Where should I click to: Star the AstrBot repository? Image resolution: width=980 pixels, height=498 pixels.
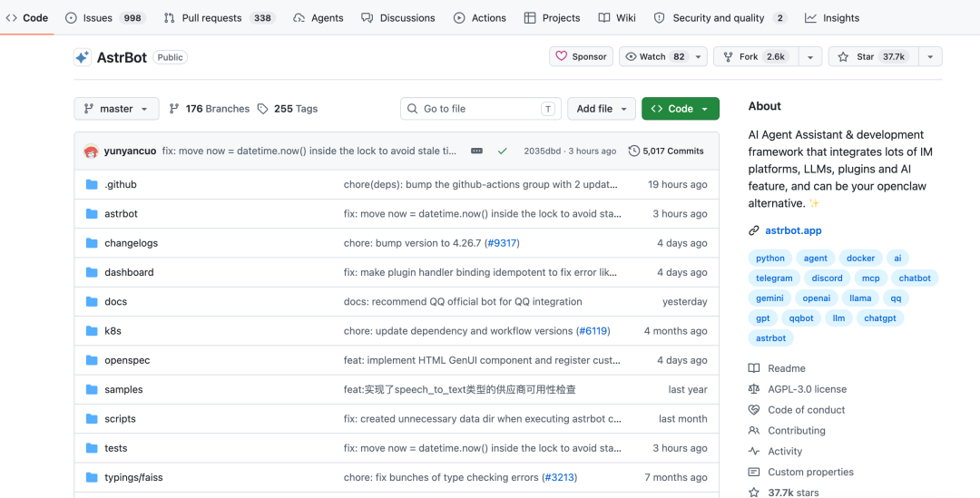(873, 56)
